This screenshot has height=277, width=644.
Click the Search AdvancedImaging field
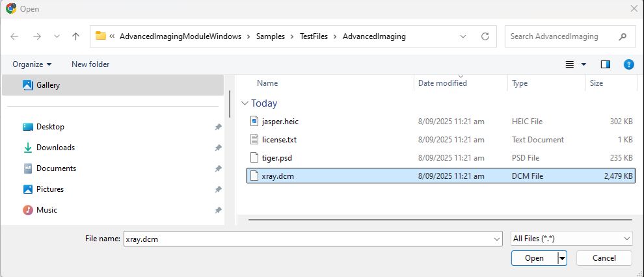click(x=569, y=36)
